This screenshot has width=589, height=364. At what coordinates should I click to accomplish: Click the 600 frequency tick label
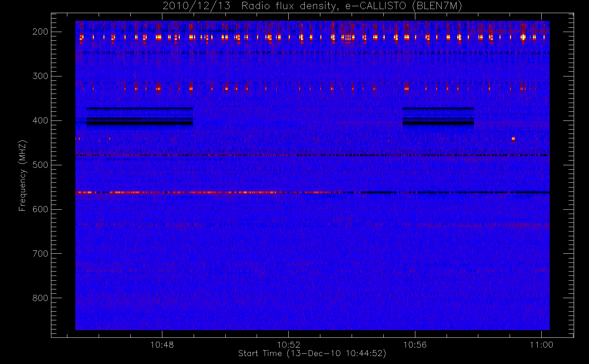click(x=40, y=209)
